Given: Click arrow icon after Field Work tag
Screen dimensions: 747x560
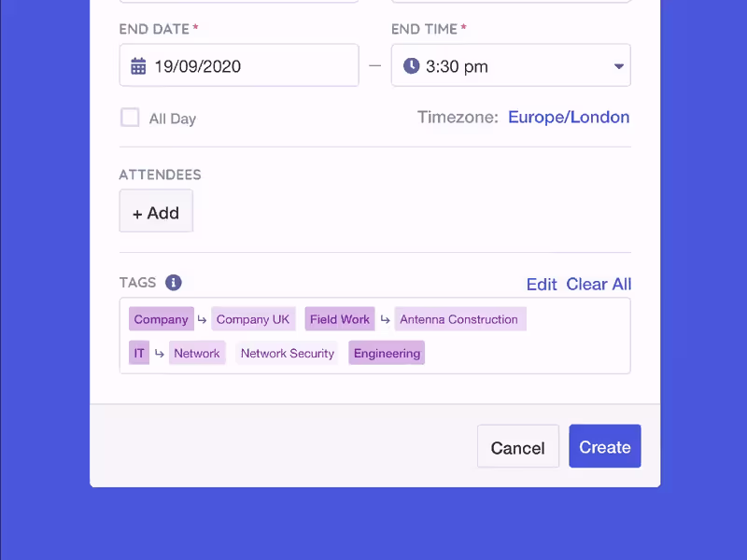Looking at the screenshot, I should pos(385,319).
